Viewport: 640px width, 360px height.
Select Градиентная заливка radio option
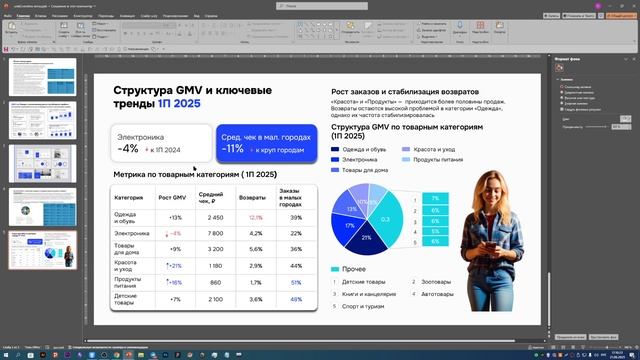tap(562, 93)
